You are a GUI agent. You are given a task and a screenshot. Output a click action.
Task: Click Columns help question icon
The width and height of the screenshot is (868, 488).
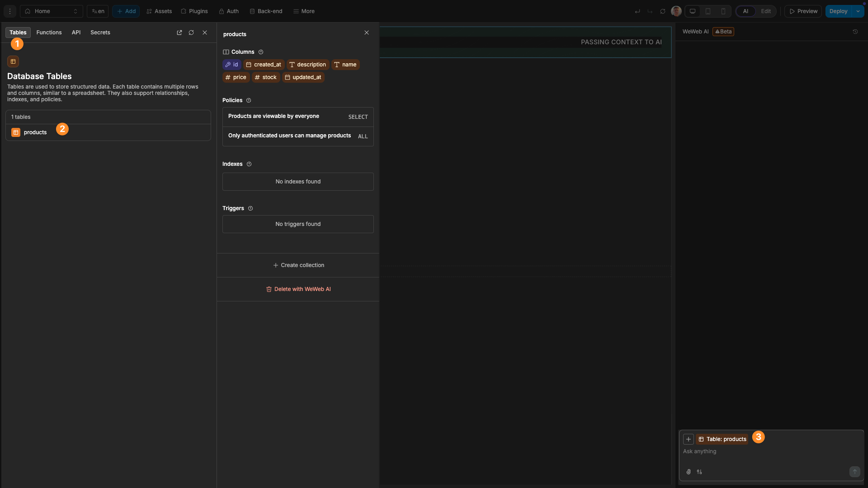261,52
